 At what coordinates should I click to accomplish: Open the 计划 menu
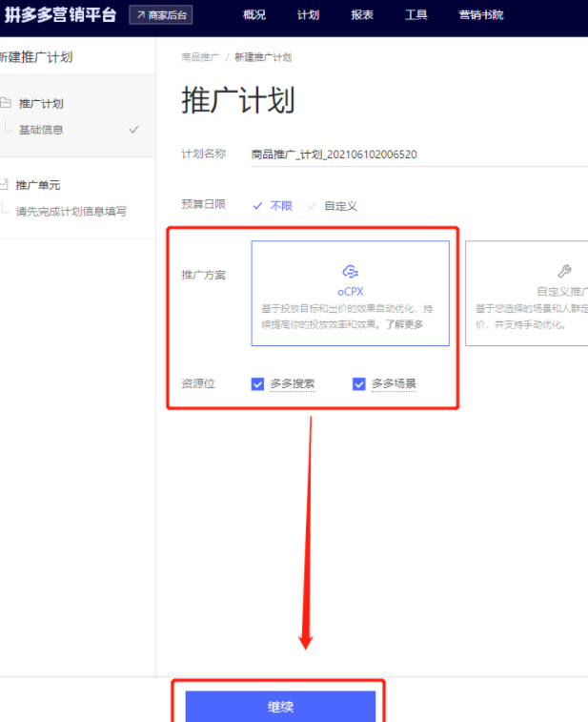(308, 15)
